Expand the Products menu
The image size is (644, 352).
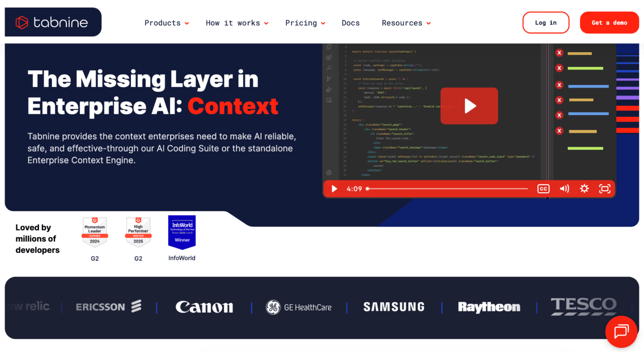tap(166, 23)
